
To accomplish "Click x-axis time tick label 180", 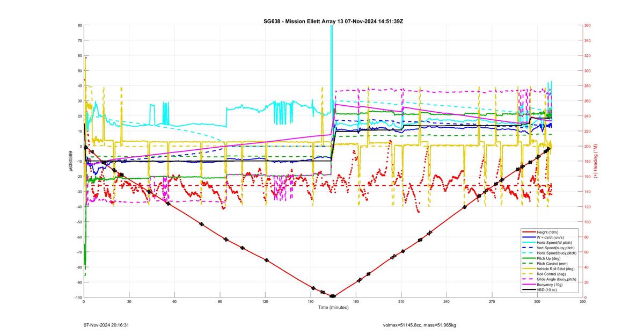I will pos(356,302).
